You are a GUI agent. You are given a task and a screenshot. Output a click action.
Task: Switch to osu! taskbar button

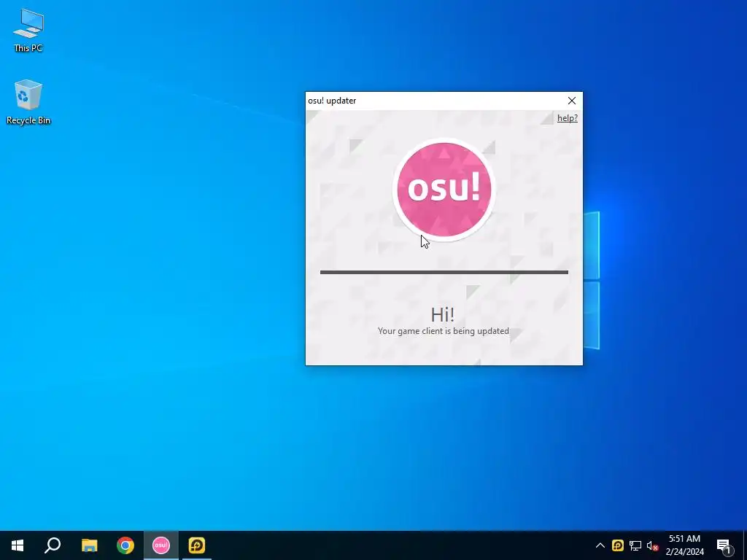[x=161, y=545]
